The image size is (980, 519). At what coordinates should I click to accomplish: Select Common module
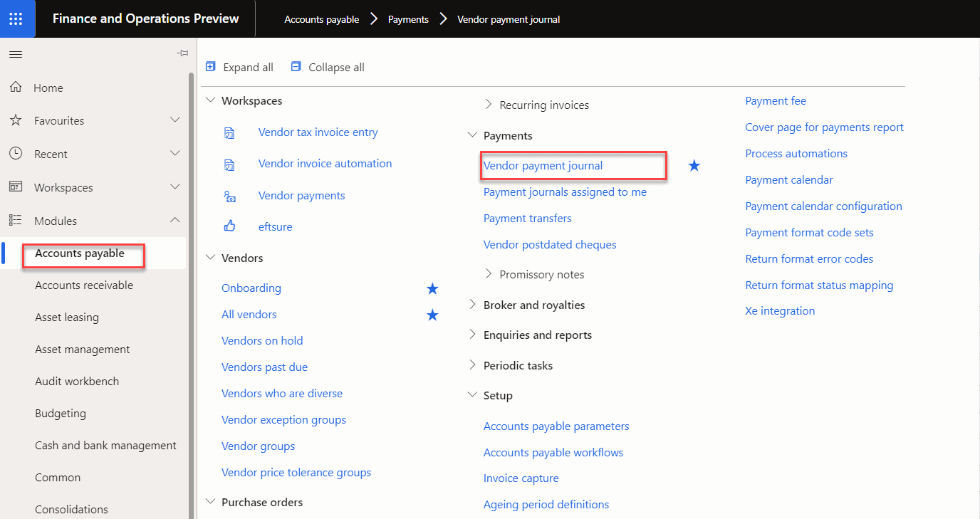pos(58,478)
